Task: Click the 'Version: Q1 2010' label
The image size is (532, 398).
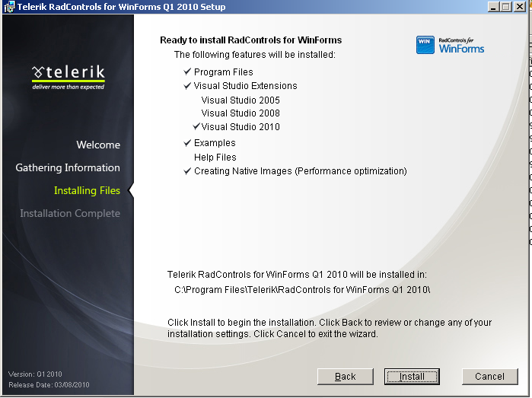Action: click(35, 374)
